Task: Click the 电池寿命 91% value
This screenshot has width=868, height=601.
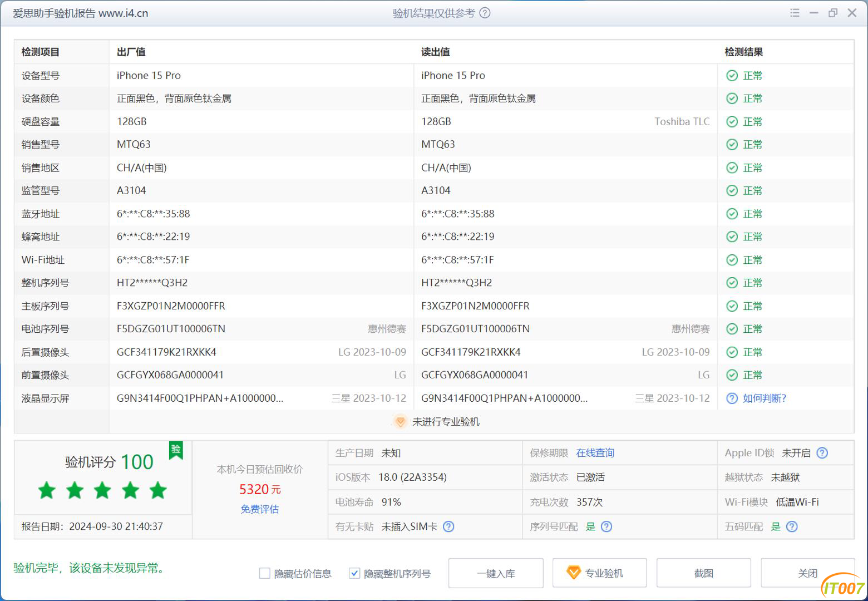Action: [391, 502]
